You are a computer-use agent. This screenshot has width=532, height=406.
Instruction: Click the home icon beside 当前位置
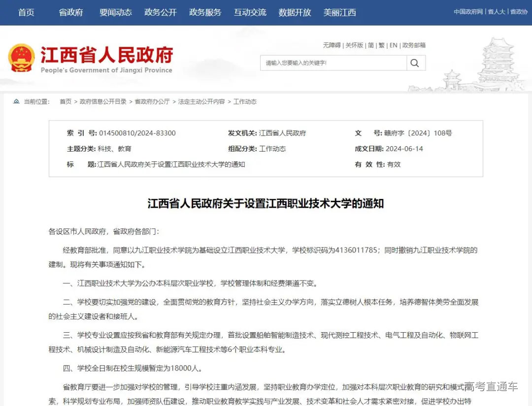[x=16, y=101]
